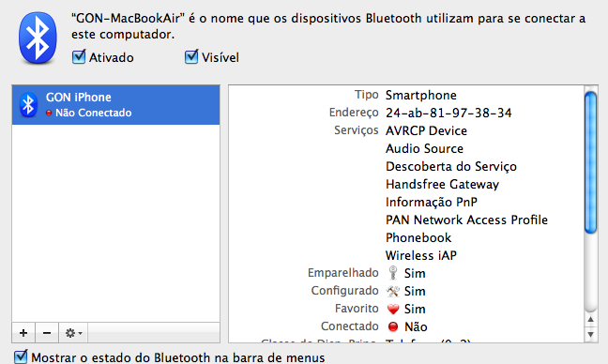Click the scroll down arrow in details pane
The width and height of the screenshot is (608, 364).
click(590, 334)
